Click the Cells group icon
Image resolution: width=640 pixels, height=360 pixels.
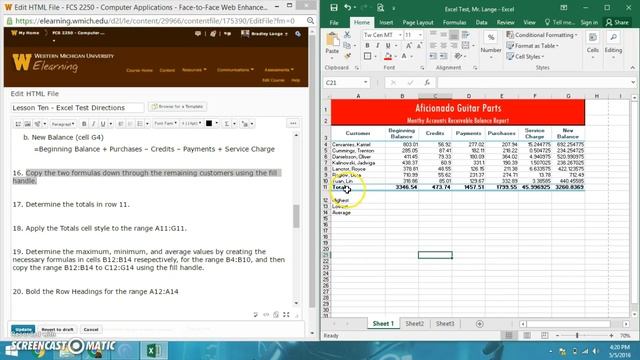pos(593,38)
